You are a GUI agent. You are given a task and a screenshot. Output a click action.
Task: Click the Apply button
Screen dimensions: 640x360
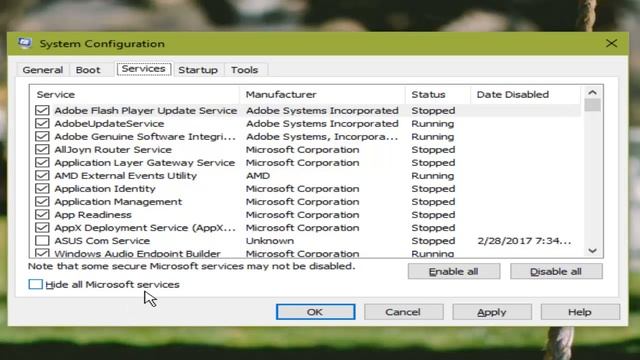click(x=492, y=312)
